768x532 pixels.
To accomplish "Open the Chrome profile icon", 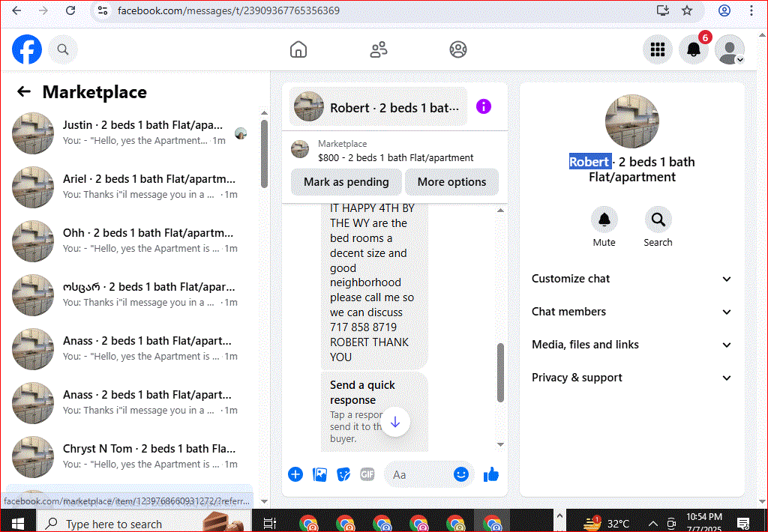I will point(724,10).
